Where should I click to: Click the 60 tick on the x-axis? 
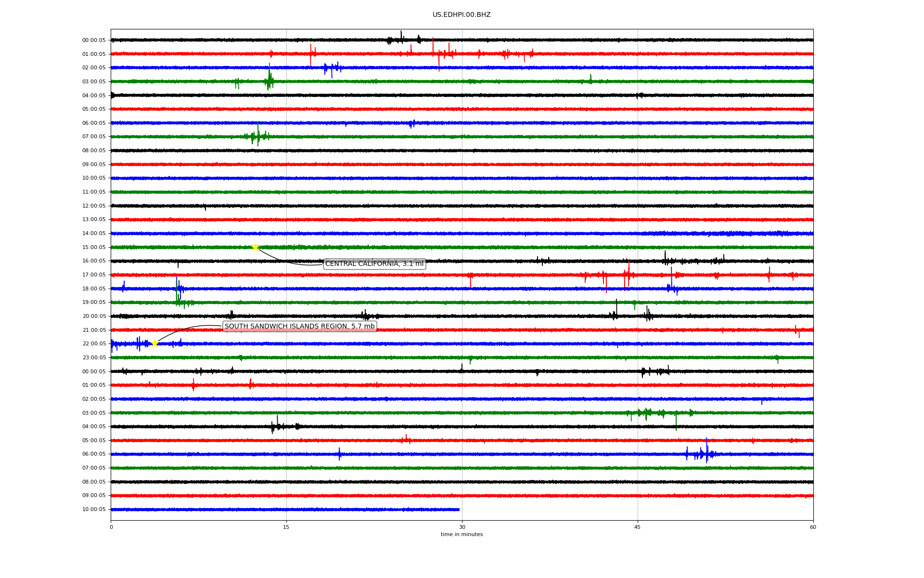(813, 527)
